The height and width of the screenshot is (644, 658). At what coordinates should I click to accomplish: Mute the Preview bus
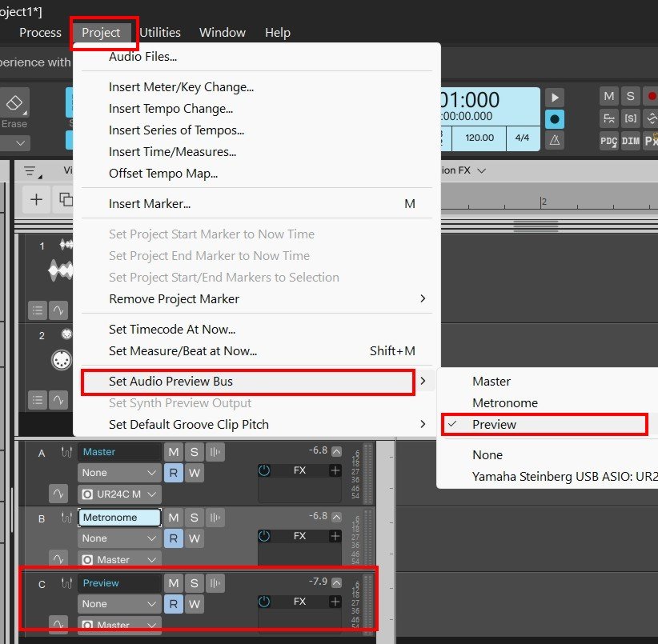(173, 583)
